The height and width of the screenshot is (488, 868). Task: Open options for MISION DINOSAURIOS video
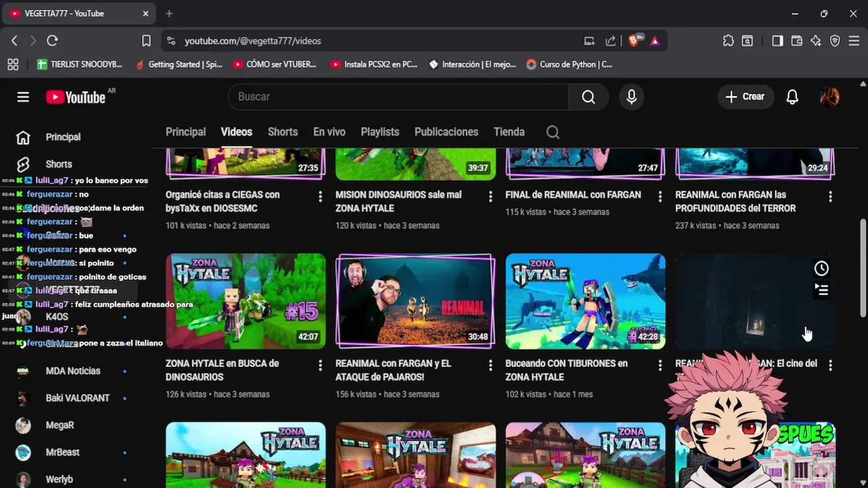click(x=490, y=197)
